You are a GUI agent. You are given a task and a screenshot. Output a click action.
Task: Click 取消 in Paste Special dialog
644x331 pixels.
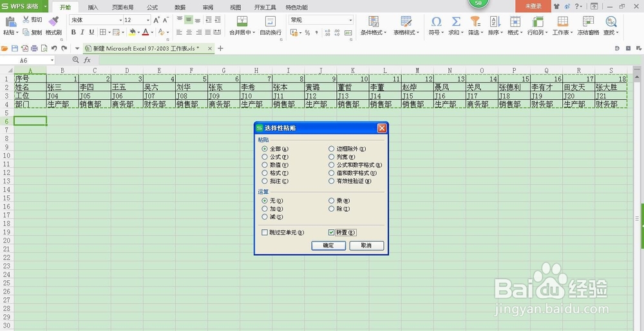pyautogui.click(x=366, y=245)
